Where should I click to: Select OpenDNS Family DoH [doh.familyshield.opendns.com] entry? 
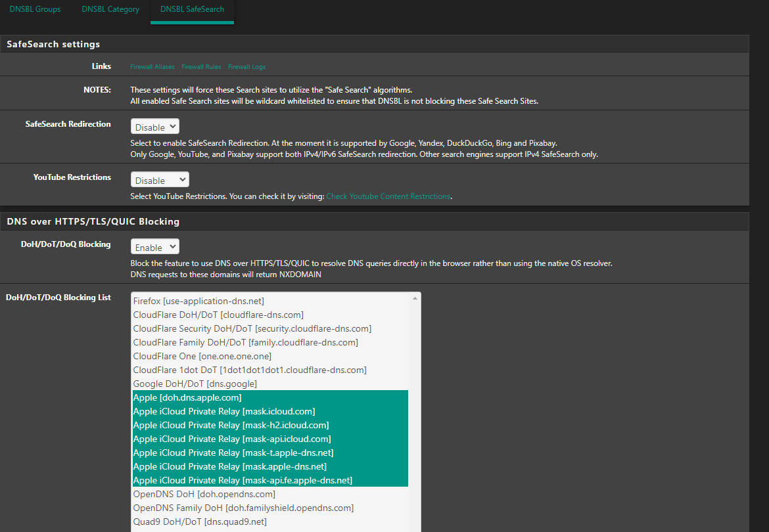[x=270, y=508]
